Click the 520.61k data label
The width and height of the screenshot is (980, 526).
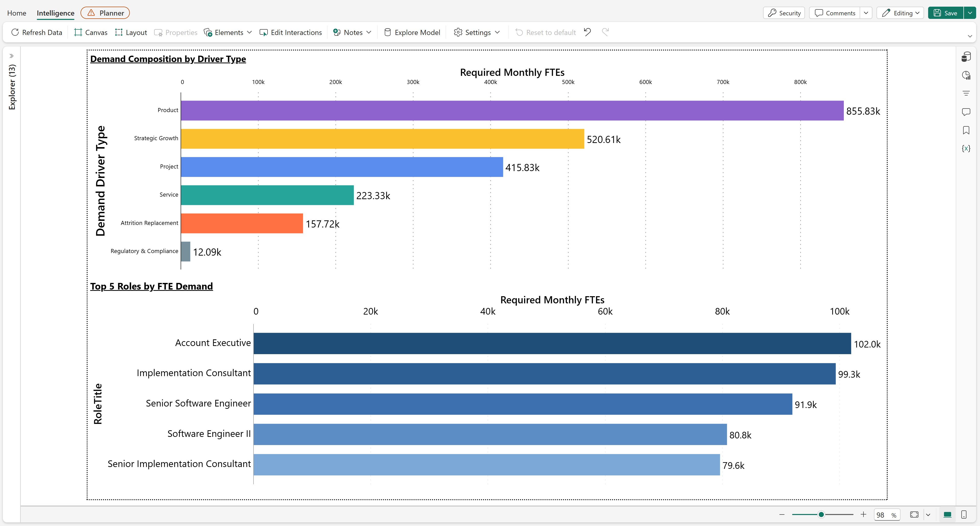(604, 139)
